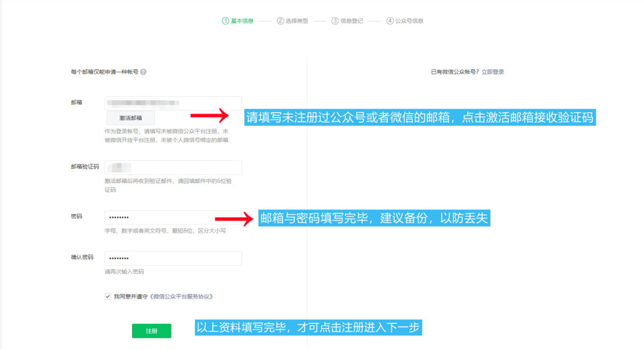This screenshot has width=644, height=349.
Task: Click the 邮箱 email input field
Action: (173, 103)
